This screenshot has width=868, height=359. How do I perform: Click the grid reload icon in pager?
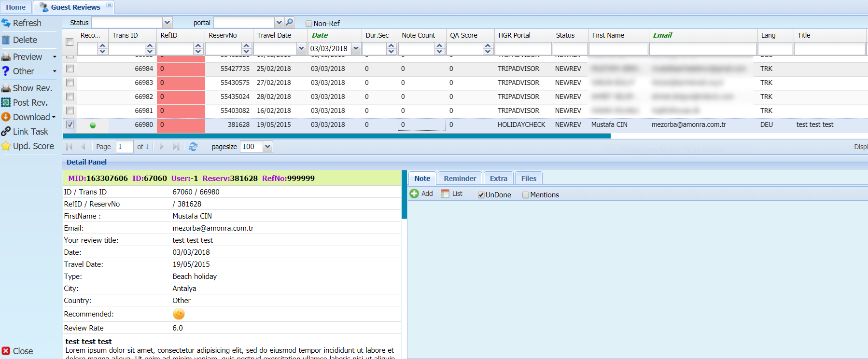click(193, 147)
